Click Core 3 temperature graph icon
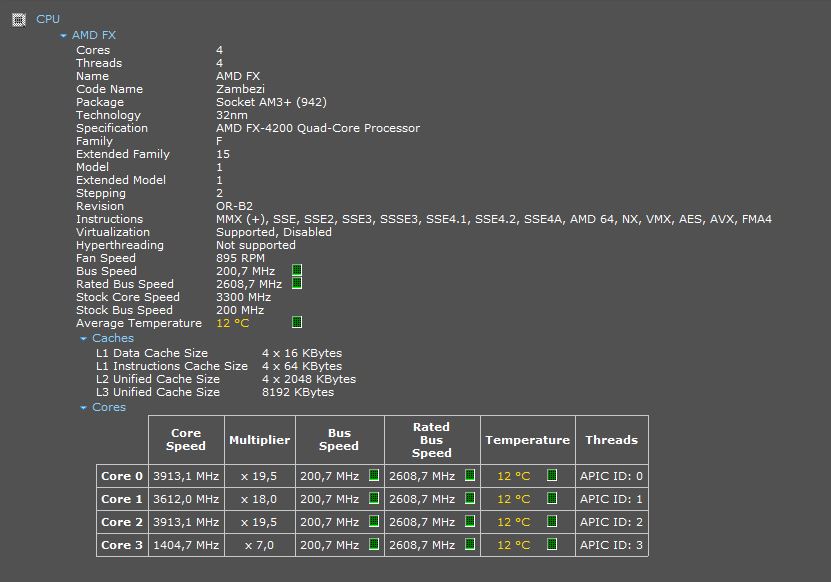The height and width of the screenshot is (582, 831). click(x=552, y=544)
